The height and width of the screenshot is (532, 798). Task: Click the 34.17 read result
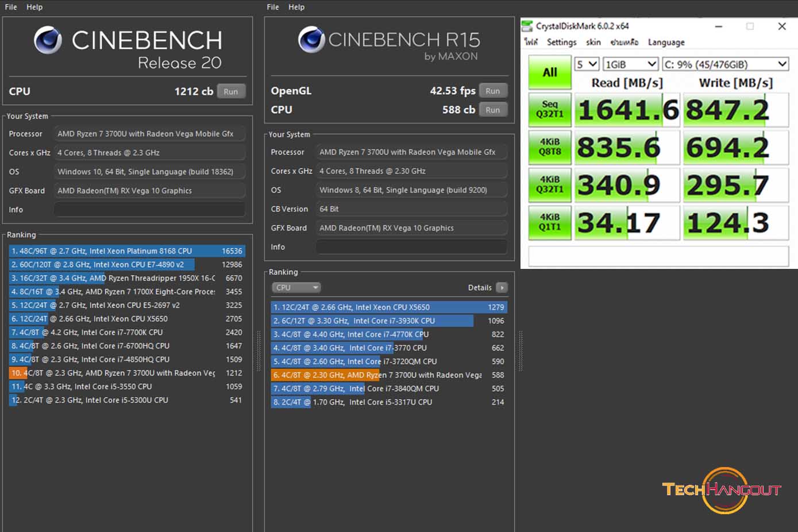point(627,223)
